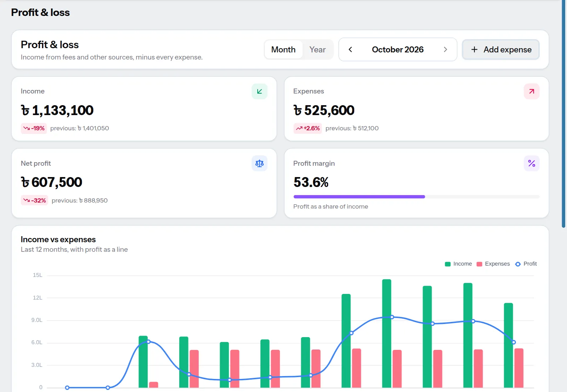The image size is (567, 392).
Task: Click the -32% downward trend badge
Action: point(34,200)
